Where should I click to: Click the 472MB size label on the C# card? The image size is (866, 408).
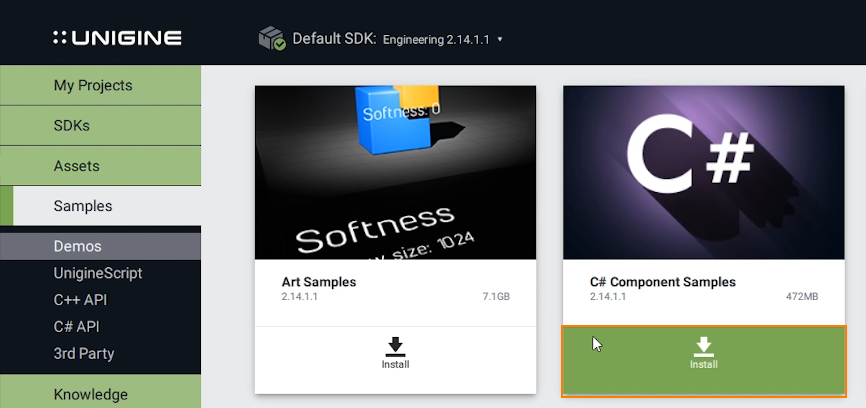[x=802, y=297]
